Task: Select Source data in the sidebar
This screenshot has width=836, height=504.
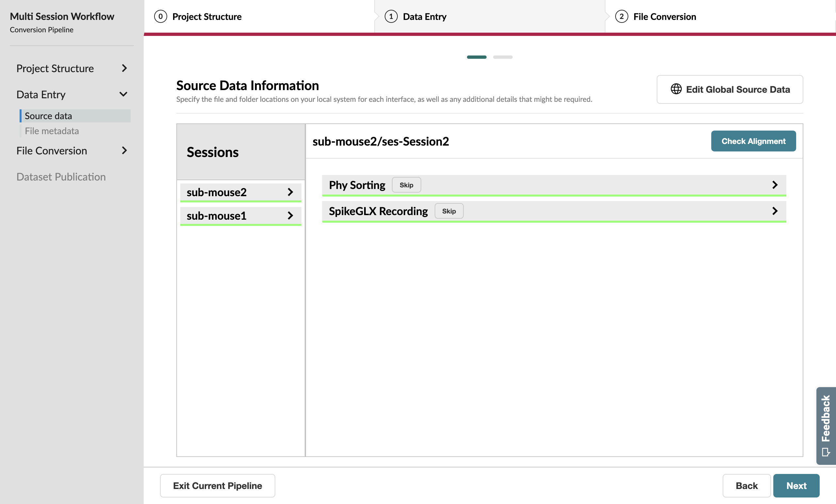Action: [x=75, y=116]
